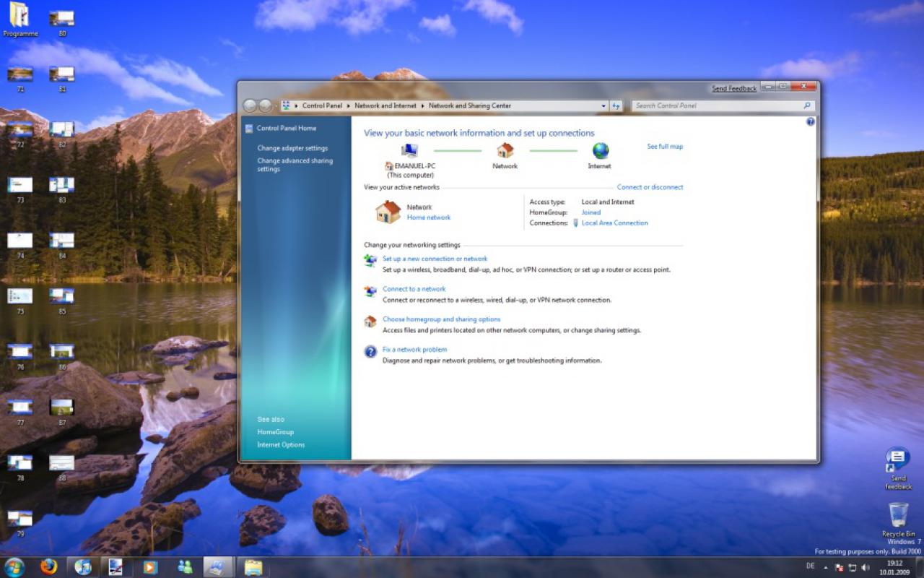Image resolution: width=924 pixels, height=578 pixels.
Task: Click the icon beside Set up a new connection
Action: pyautogui.click(x=370, y=260)
